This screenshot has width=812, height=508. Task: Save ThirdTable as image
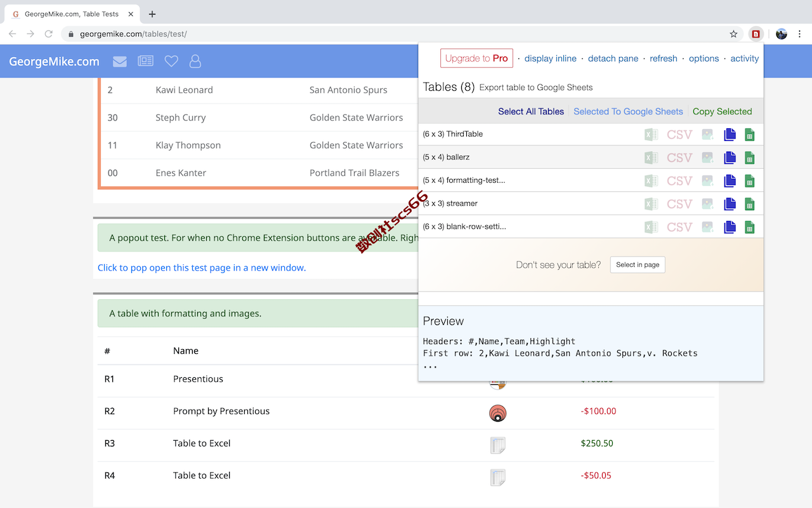707,135
